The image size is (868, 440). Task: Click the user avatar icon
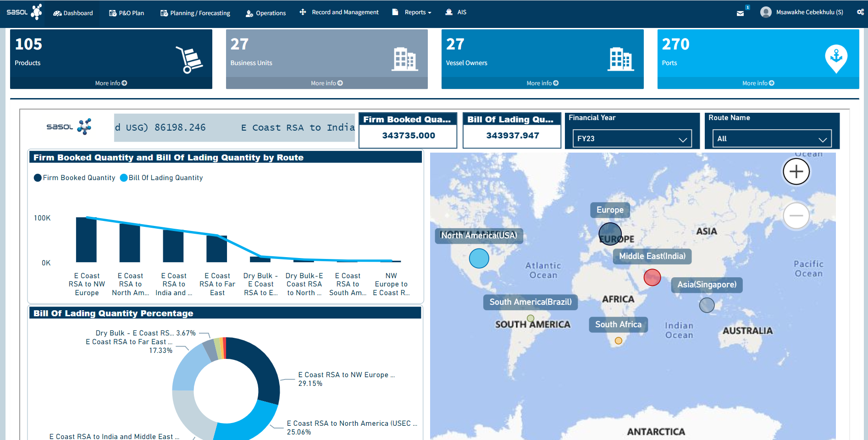pos(765,12)
